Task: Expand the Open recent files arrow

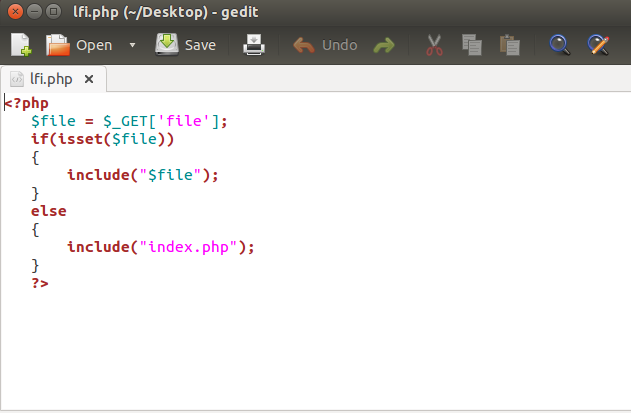Action: (132, 45)
